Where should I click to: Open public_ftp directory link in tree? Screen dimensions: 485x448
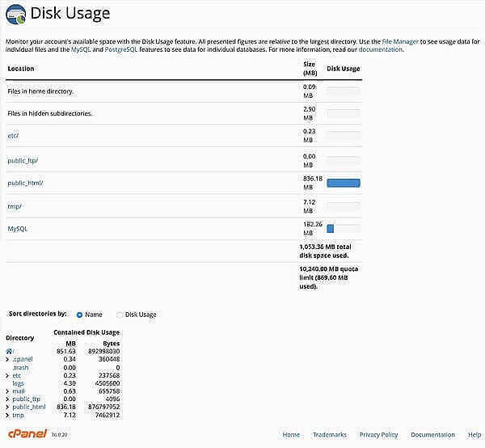(x=27, y=399)
